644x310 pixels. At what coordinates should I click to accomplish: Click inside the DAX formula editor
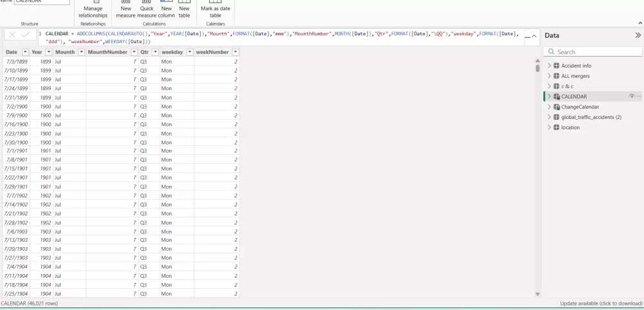pyautogui.click(x=281, y=38)
